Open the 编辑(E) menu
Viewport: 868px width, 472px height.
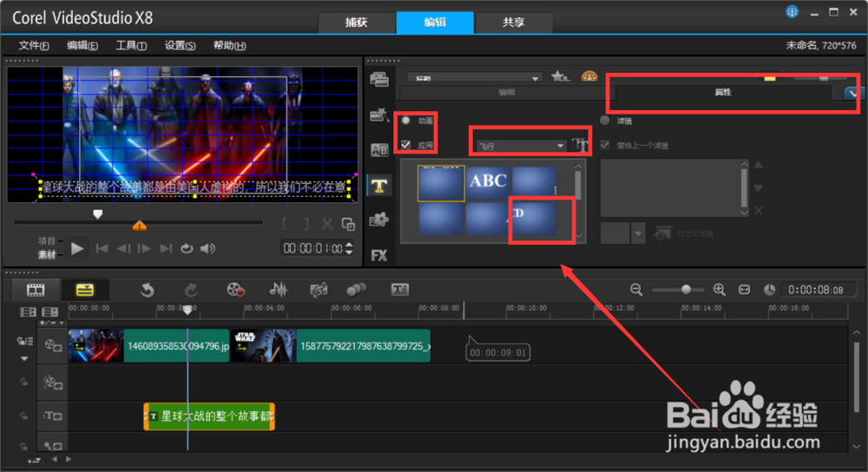tap(82, 45)
